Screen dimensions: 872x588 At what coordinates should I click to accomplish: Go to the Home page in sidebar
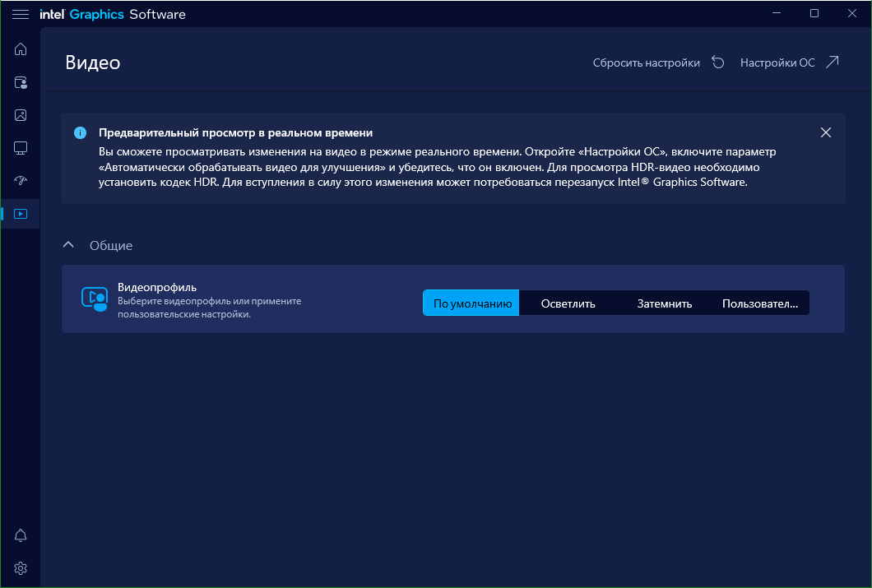21,49
